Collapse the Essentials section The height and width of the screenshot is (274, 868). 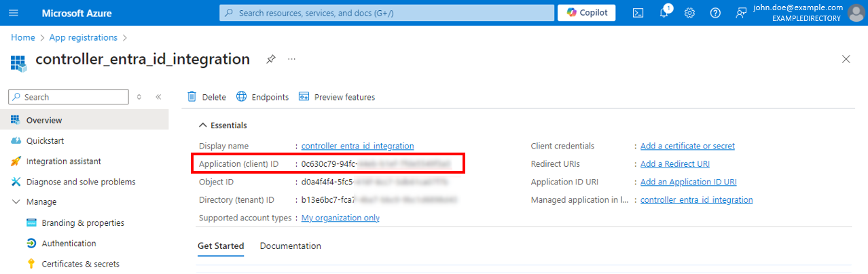pos(223,125)
